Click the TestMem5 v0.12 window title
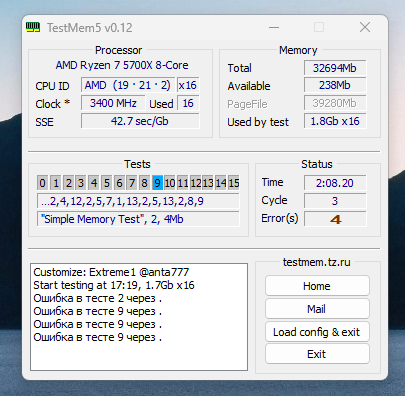 click(89, 28)
